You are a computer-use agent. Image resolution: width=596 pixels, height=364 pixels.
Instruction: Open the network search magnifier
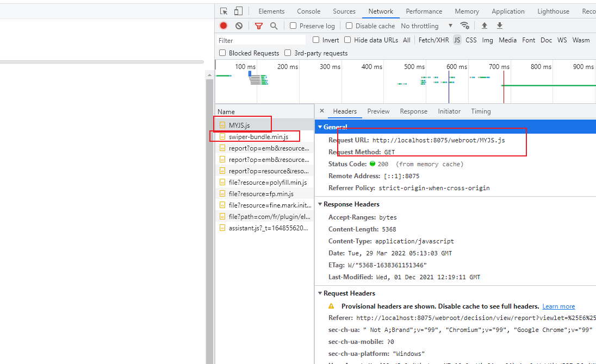click(x=274, y=26)
